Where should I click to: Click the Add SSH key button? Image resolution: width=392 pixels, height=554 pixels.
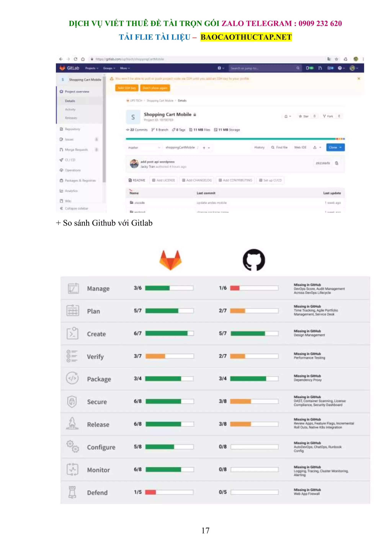[127, 88]
